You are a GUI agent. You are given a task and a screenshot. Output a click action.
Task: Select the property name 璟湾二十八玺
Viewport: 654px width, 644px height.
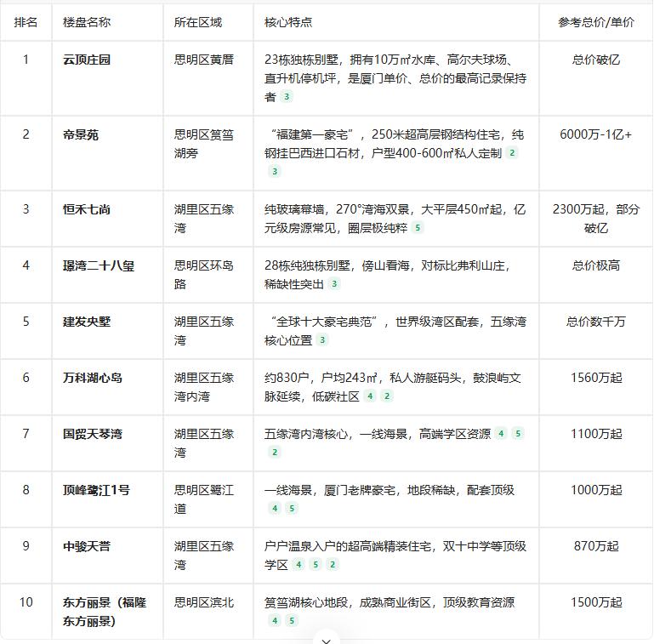pos(99,265)
